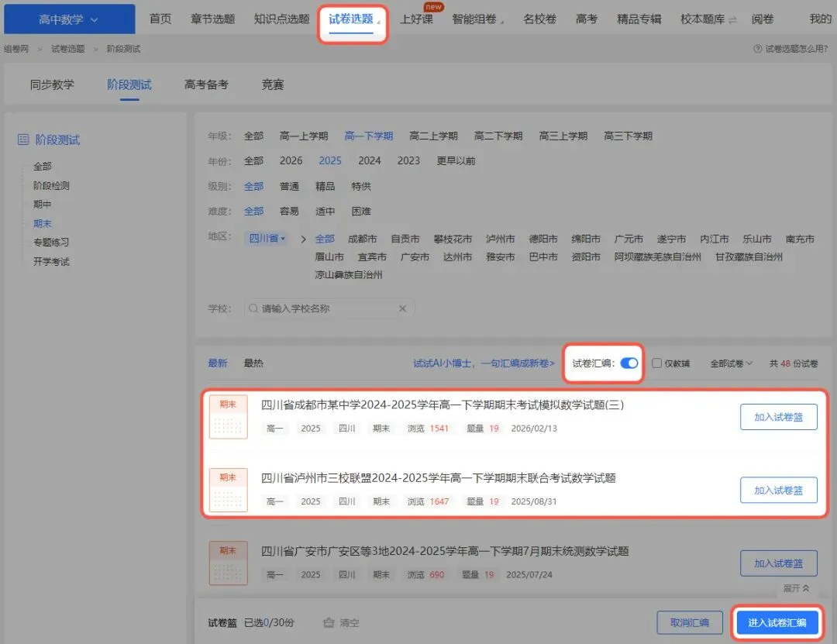Add 泸州市三校联盟 paper to 试卷篮

[x=778, y=491]
